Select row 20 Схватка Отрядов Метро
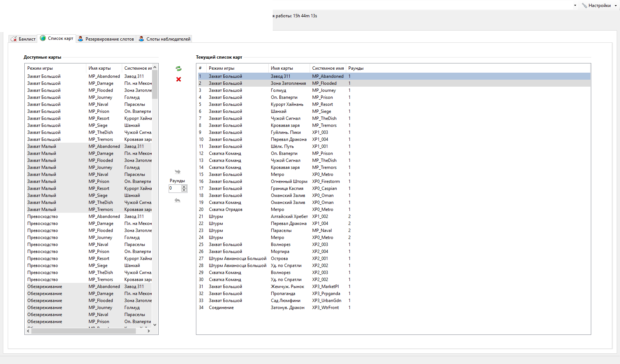620x364 pixels. (394, 209)
